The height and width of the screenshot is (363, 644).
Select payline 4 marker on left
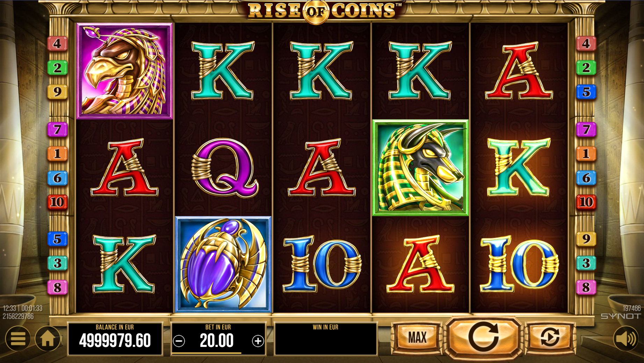[58, 44]
